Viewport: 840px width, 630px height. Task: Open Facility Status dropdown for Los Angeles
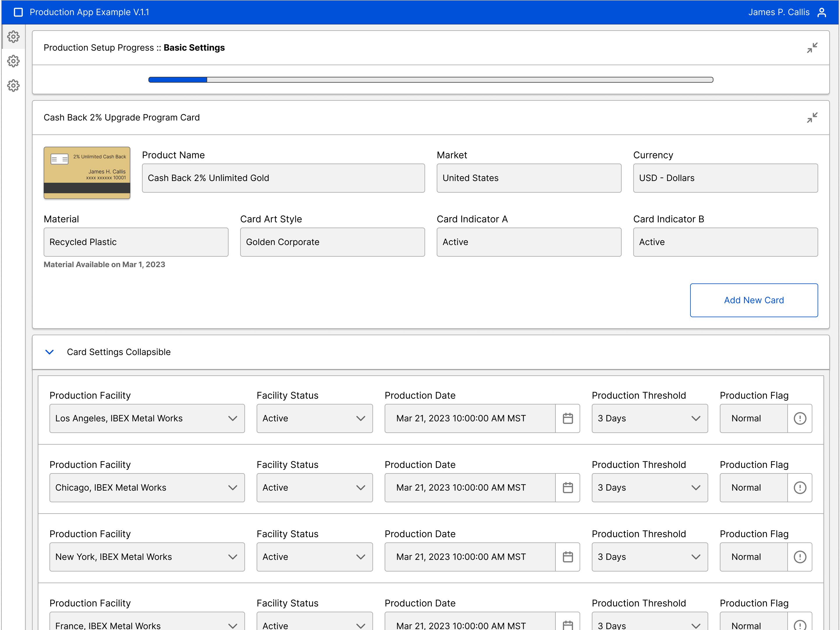[315, 418]
